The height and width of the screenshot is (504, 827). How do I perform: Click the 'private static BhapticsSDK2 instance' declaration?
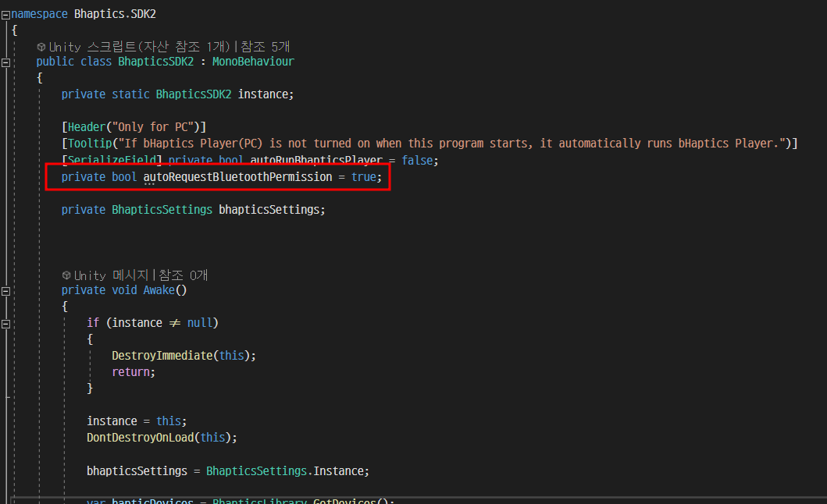coord(178,94)
